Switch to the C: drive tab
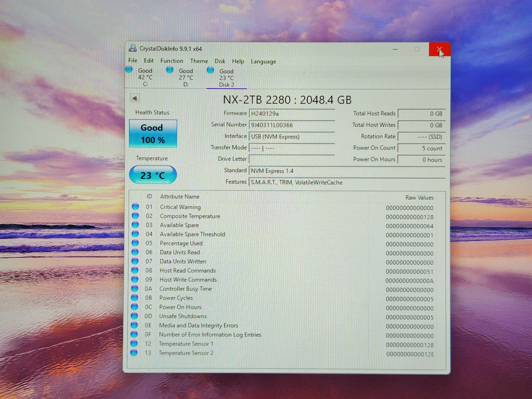This screenshot has width=532, height=399. pos(145,77)
